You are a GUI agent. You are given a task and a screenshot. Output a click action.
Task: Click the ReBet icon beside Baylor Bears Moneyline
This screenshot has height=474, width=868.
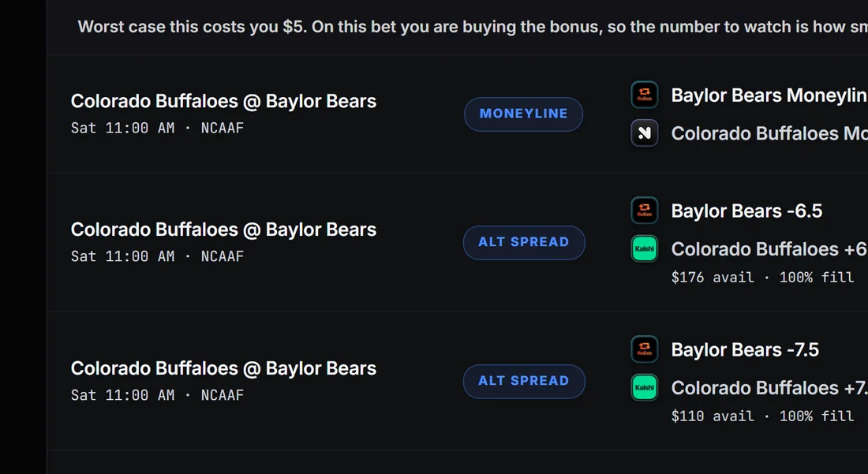pos(645,95)
